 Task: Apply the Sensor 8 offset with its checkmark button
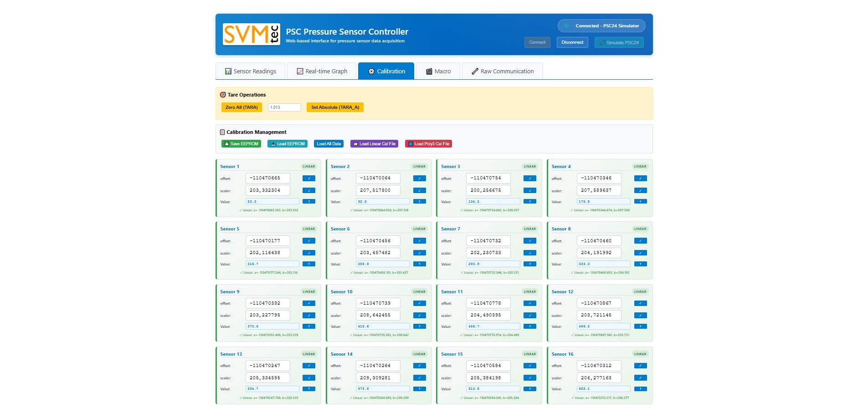(x=640, y=241)
